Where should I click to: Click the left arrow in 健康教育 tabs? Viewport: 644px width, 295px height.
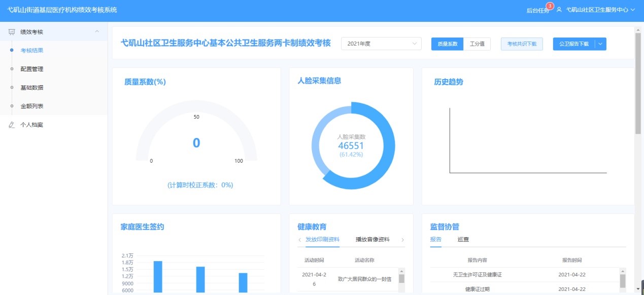300,240
